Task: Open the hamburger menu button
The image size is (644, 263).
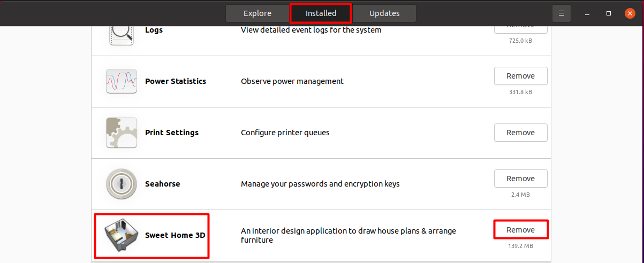Action: coord(562,13)
